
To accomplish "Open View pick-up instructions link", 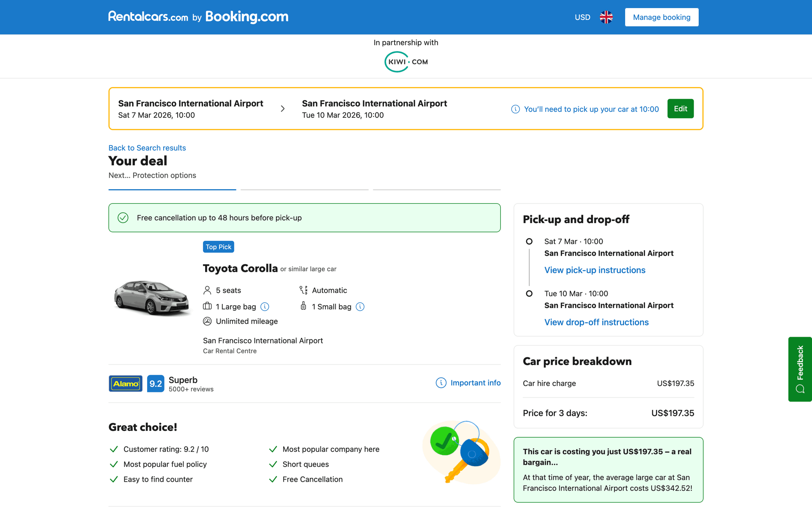I will (x=595, y=270).
